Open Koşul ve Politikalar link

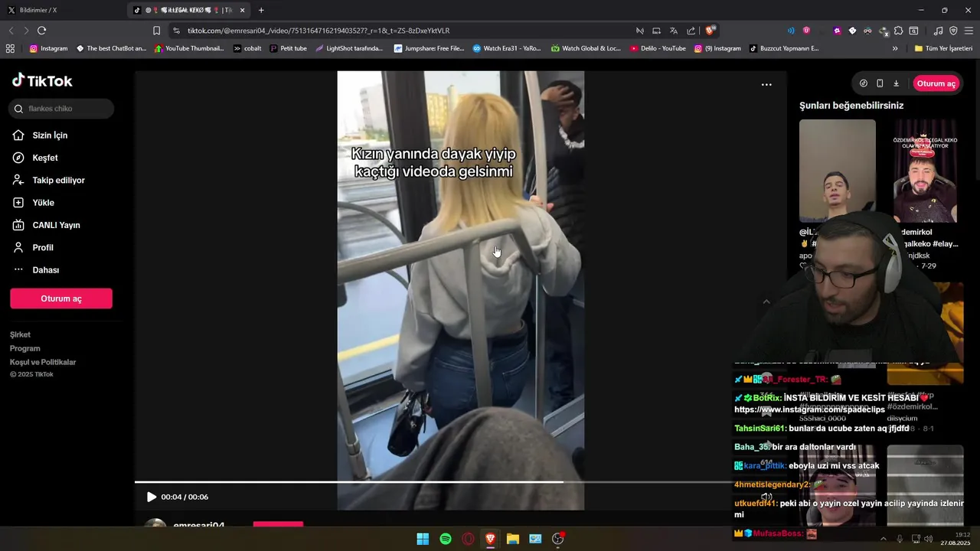[43, 362]
